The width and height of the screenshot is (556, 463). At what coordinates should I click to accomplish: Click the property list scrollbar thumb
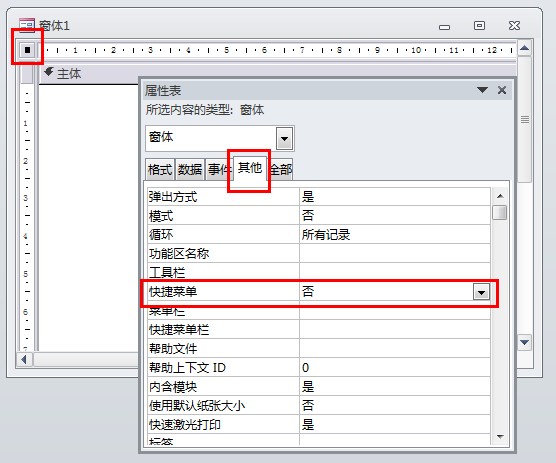pyautogui.click(x=500, y=212)
